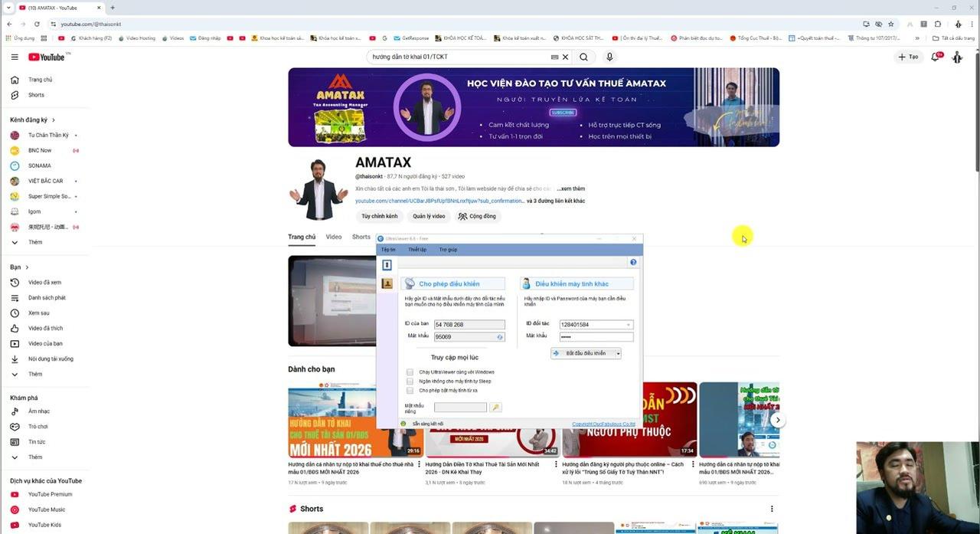Go to YouTube home via logo
980x534 pixels.
(x=47, y=57)
